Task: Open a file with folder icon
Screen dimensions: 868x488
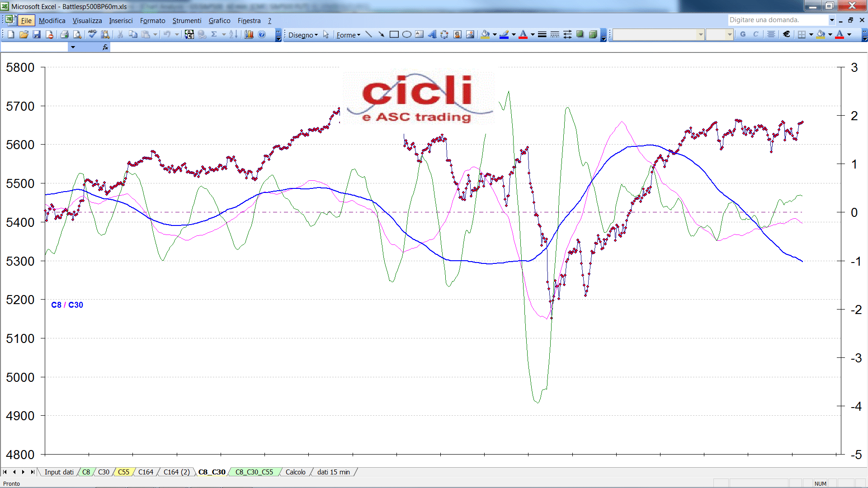Action: coord(24,34)
